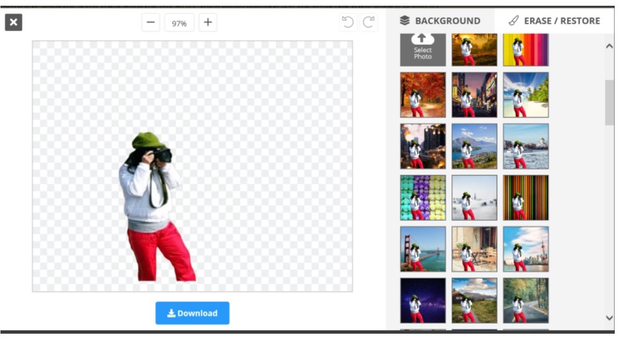Zoom out with the minus button
Screen dimensions: 644x339
click(x=151, y=23)
